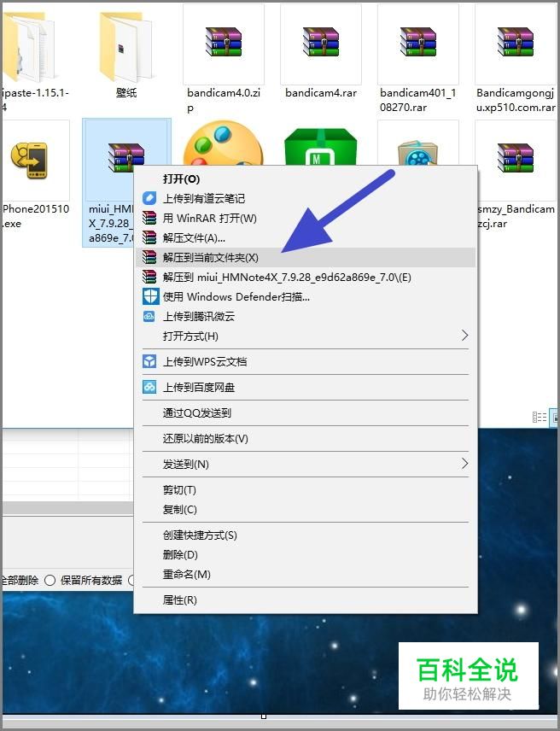
Task: Click Tencent Weiyun cloud icon
Action: tap(149, 316)
